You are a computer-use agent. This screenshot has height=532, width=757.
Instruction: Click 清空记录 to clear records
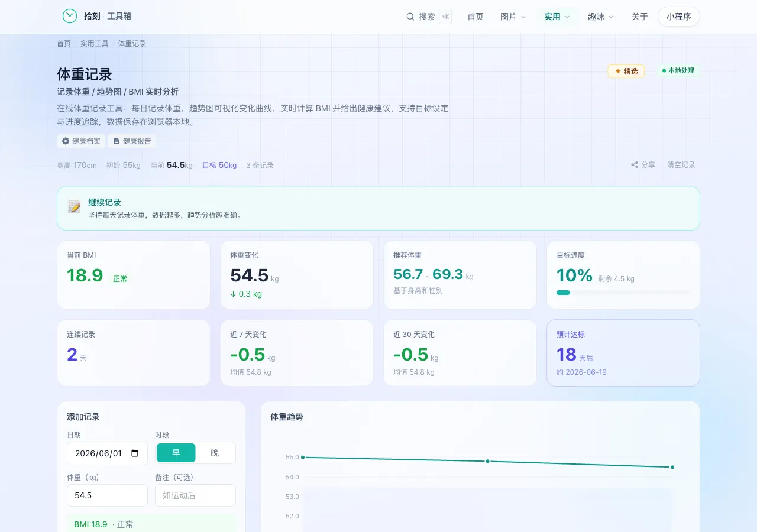681,165
